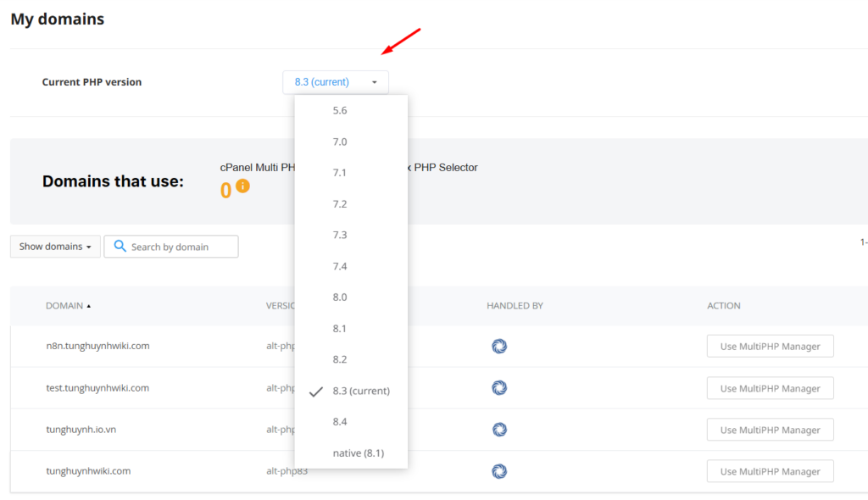Viewport: 868px width, 500px height.
Task: Click Use MultiPHP Manager for tunghuynh.io.vn
Action: coord(770,430)
